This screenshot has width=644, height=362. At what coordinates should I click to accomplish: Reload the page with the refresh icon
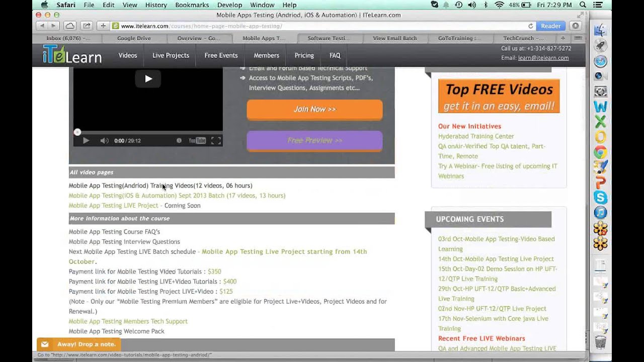[531, 26]
